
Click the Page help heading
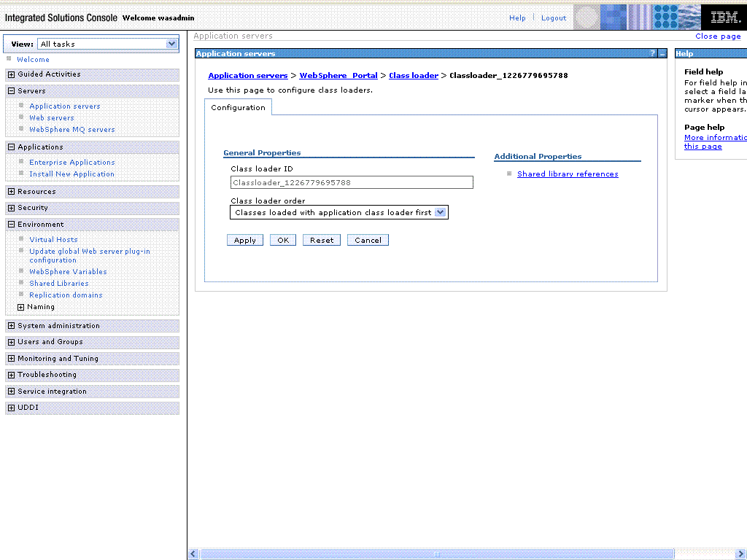[x=704, y=127]
